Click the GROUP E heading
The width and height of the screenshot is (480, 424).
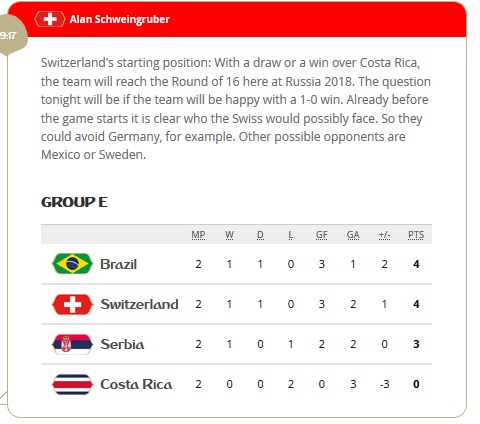tap(74, 202)
